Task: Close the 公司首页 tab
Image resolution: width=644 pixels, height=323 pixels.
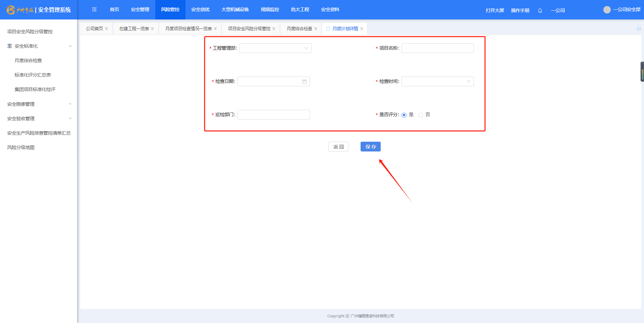Action: (x=107, y=29)
